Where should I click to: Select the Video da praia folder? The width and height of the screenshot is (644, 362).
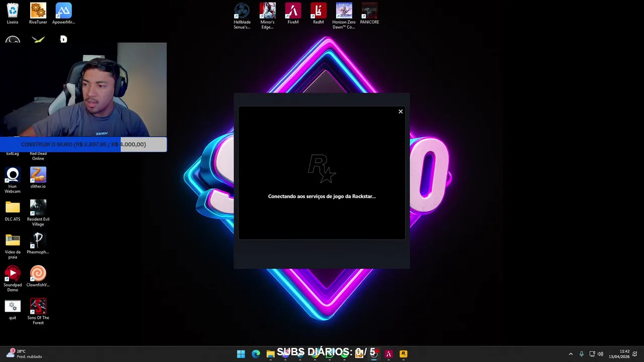point(13,246)
